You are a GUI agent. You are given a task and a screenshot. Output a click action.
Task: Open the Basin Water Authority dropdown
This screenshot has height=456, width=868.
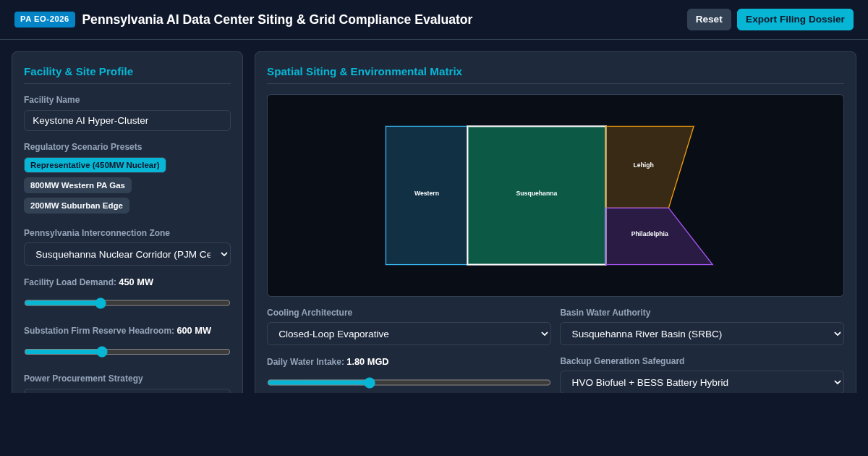(702, 334)
